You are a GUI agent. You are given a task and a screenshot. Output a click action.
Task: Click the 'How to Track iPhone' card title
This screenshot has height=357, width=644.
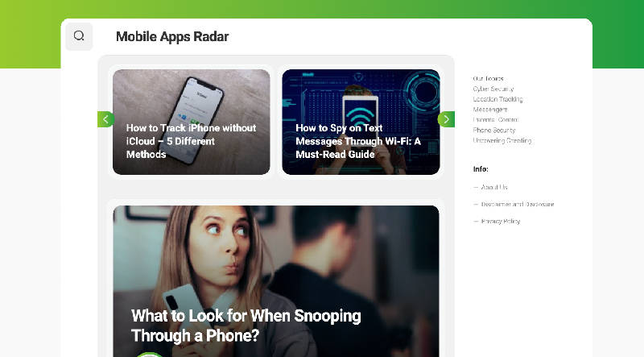click(191, 141)
